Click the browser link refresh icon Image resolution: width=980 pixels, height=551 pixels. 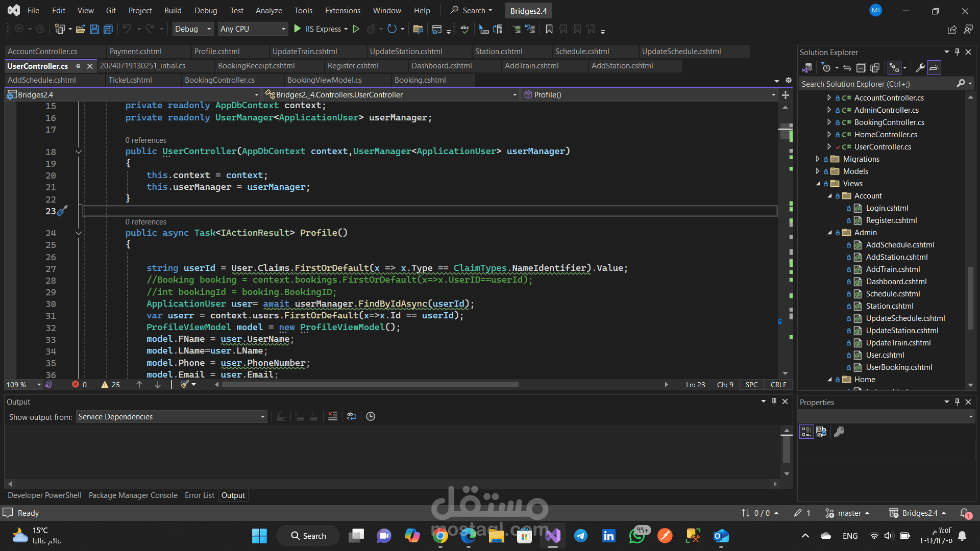[391, 29]
